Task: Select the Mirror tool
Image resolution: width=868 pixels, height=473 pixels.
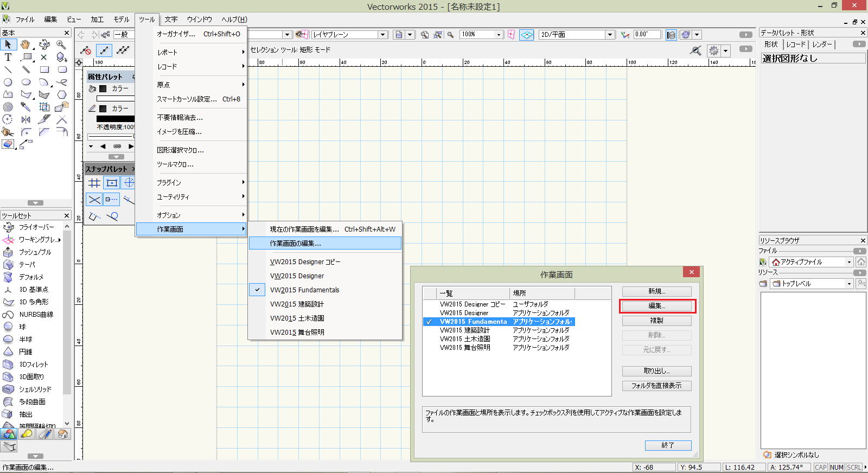Action: click(x=25, y=119)
